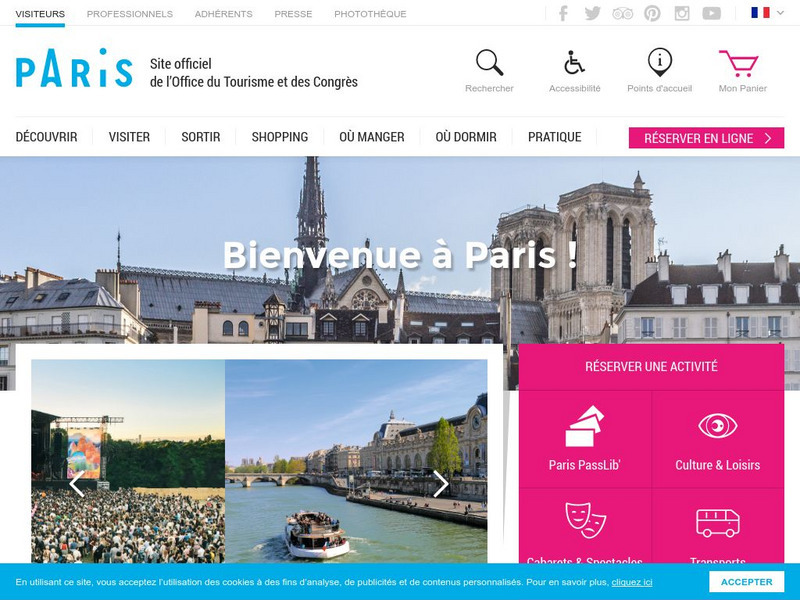Accept cookies with Accepter button
Image resolution: width=800 pixels, height=600 pixels.
[746, 582]
